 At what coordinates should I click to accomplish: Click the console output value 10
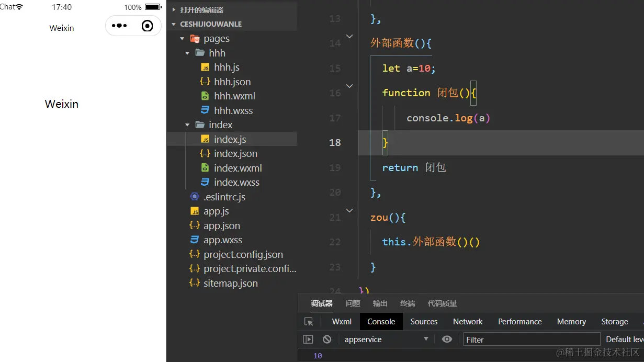(318, 356)
